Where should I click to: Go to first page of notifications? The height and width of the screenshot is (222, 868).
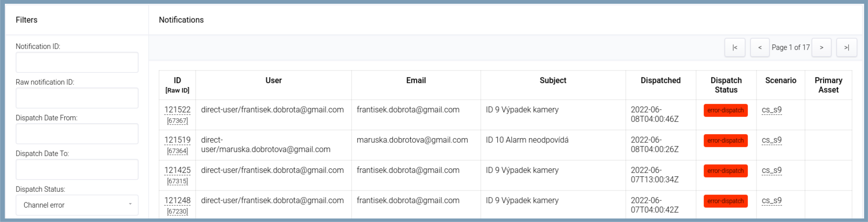click(x=735, y=48)
